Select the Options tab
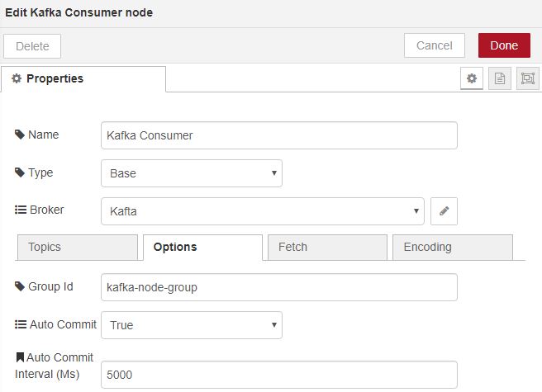Viewport: 542px width, 392px height. coord(202,247)
